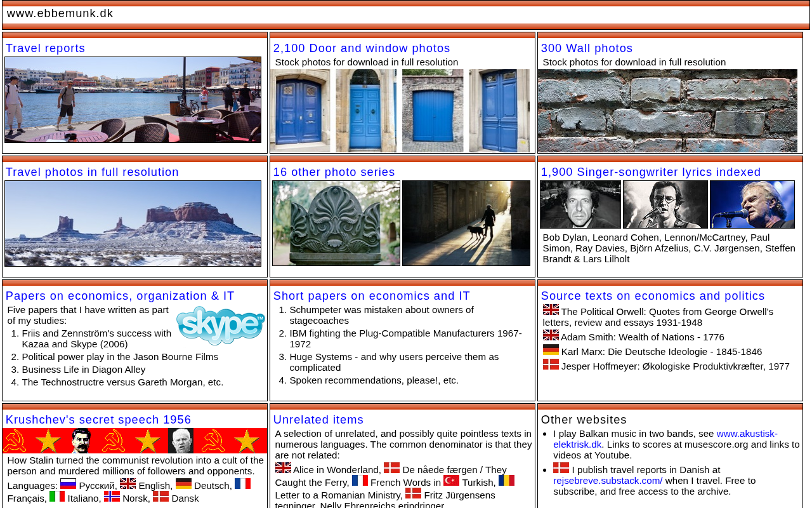Click the UK flag before Adam Smith

coord(551,335)
